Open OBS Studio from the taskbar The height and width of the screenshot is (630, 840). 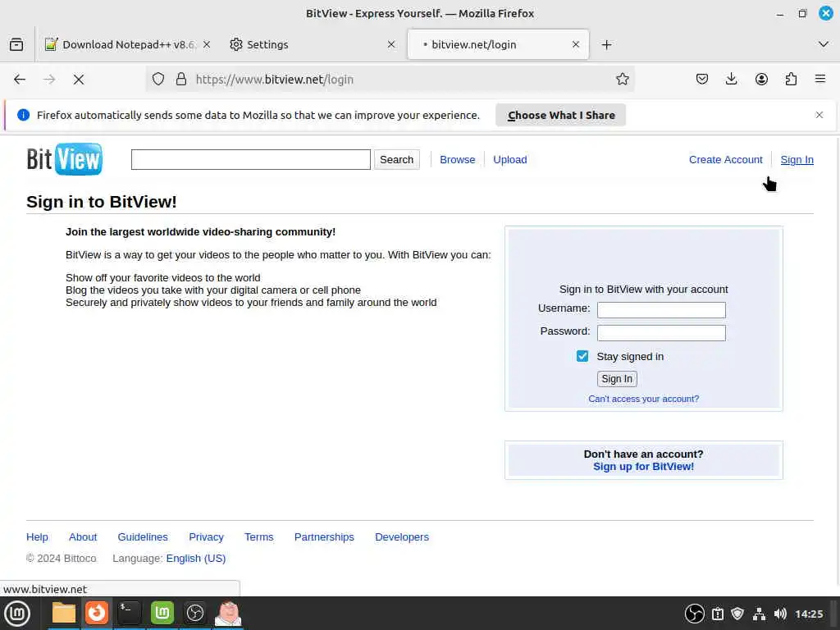pyautogui.click(x=195, y=613)
